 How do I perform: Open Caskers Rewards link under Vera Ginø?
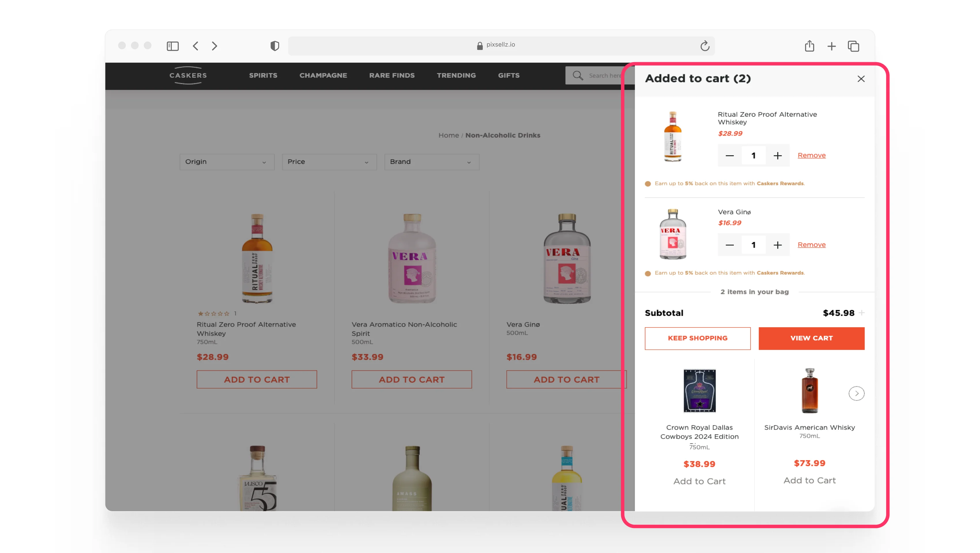pos(780,273)
